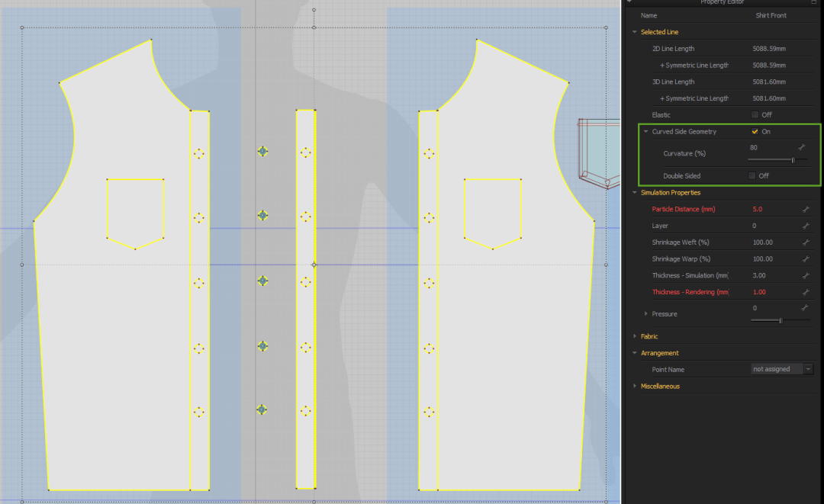Uncheck the Curved Side Geometry checkbox

click(x=755, y=131)
